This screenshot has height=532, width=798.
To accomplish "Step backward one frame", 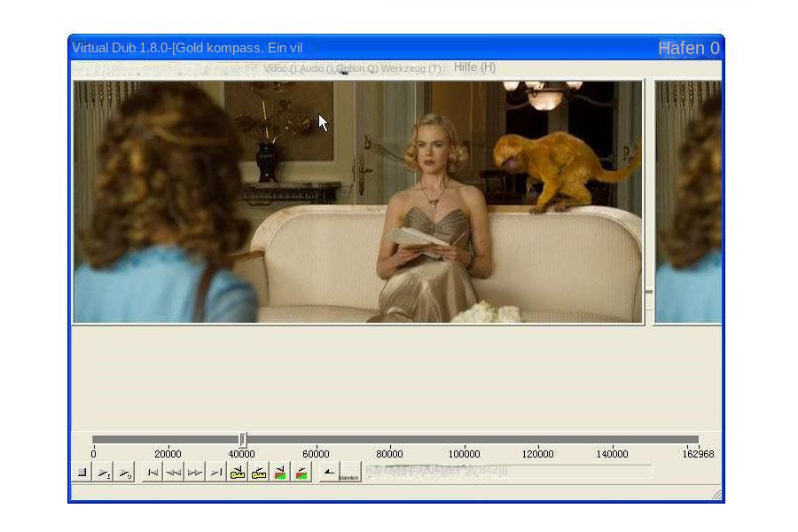I will coord(174,473).
